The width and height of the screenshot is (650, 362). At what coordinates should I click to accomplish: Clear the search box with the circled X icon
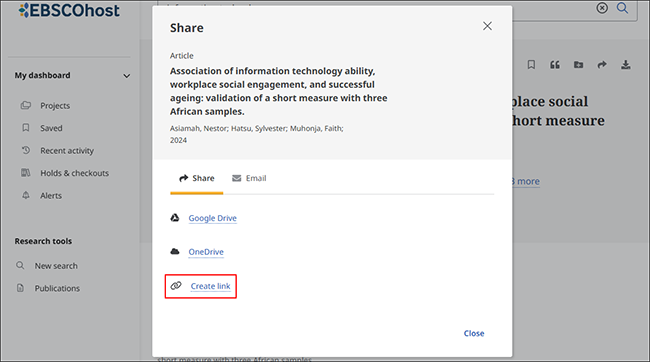point(602,7)
